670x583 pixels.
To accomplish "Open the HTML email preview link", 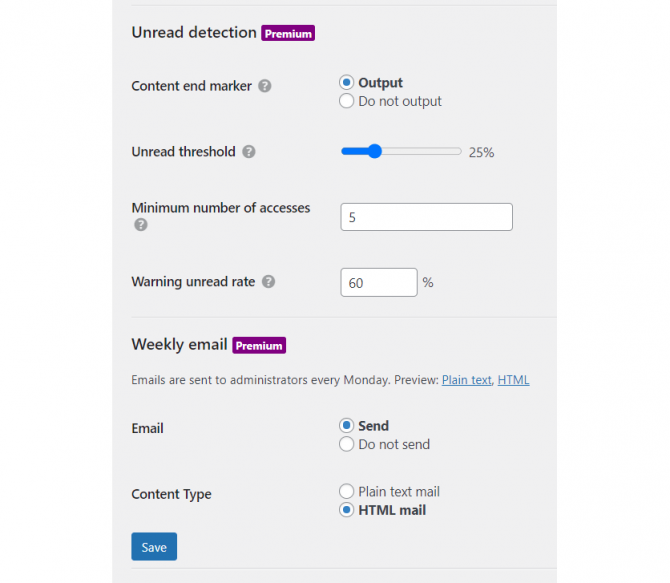I will 513,380.
